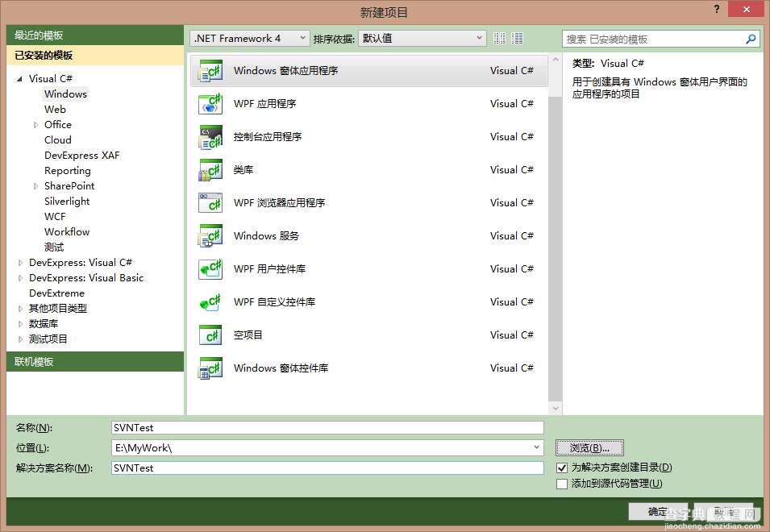The width and height of the screenshot is (770, 532).
Task: Pick the 类库 template icon
Action: click(x=210, y=170)
